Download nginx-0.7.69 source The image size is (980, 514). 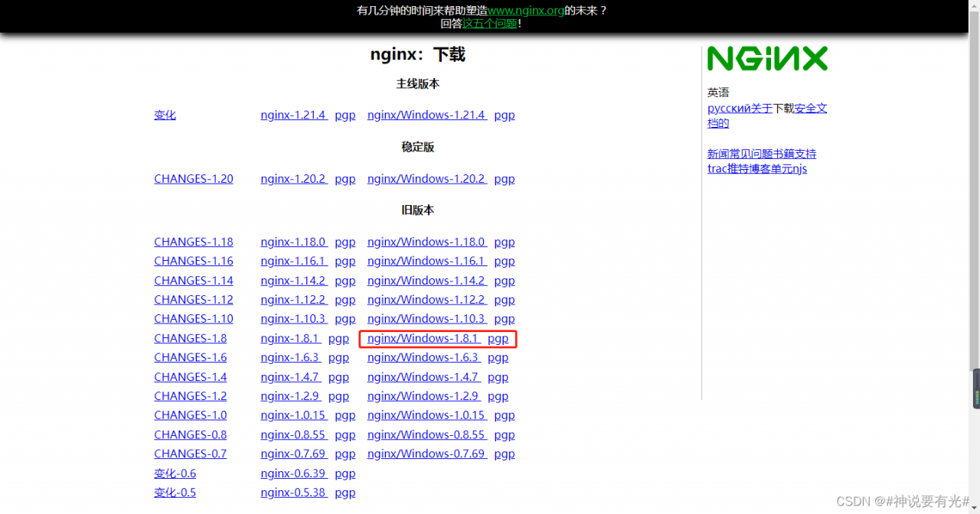294,454
